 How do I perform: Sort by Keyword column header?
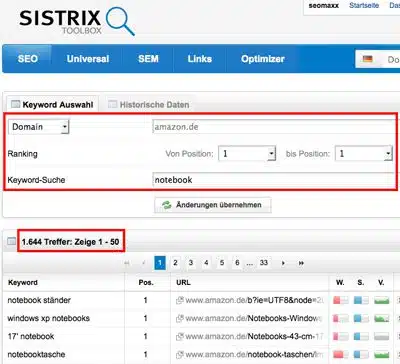[x=23, y=283]
